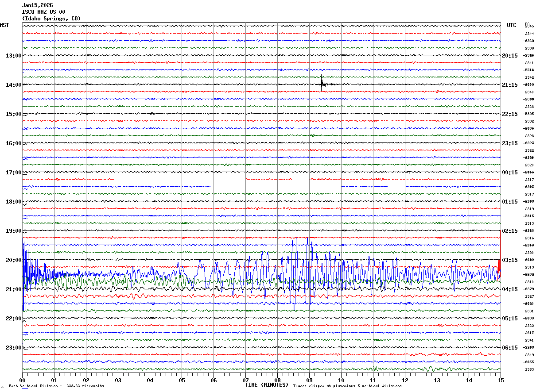Click minute label 14 on the time axis
Viewport: 536px width, 392px height.
pyautogui.click(x=469, y=380)
